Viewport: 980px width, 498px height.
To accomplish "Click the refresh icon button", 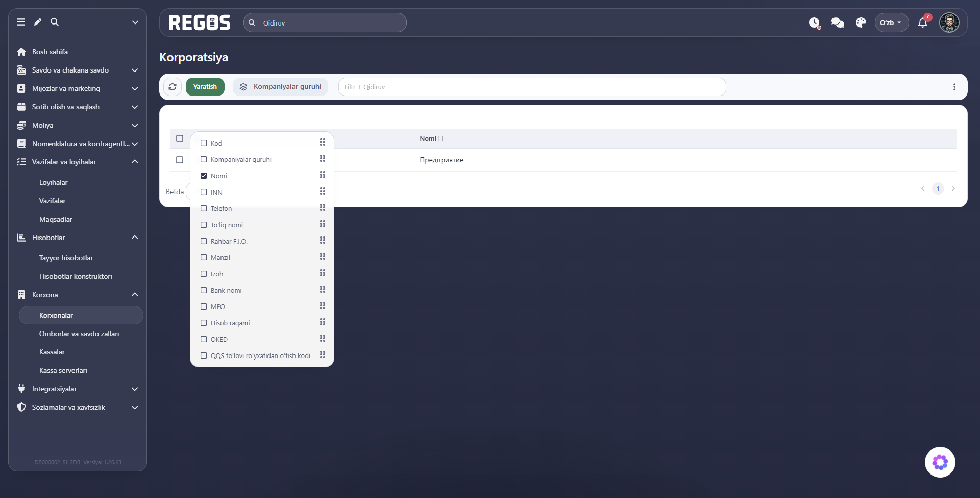I will 173,87.
